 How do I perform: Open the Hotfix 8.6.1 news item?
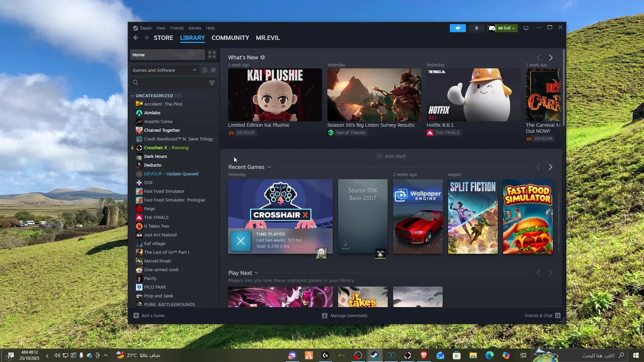(473, 95)
